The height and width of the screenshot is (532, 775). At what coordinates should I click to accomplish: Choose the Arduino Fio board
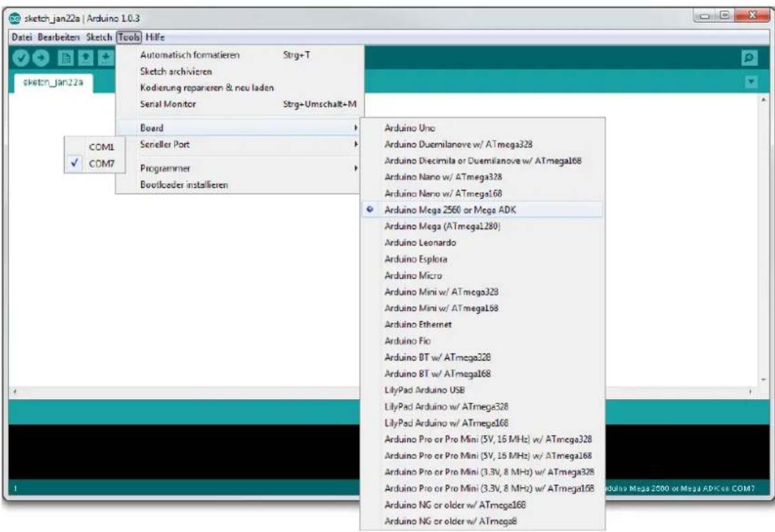point(482,341)
